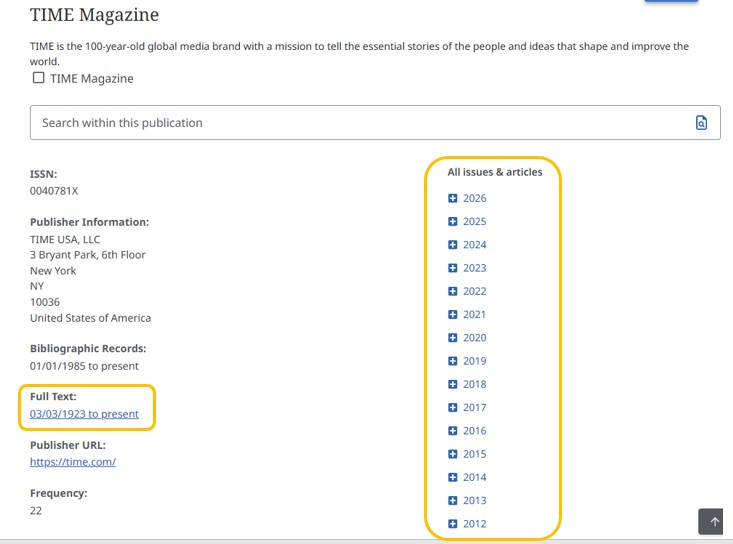Select 2016 in the issues list

point(474,431)
